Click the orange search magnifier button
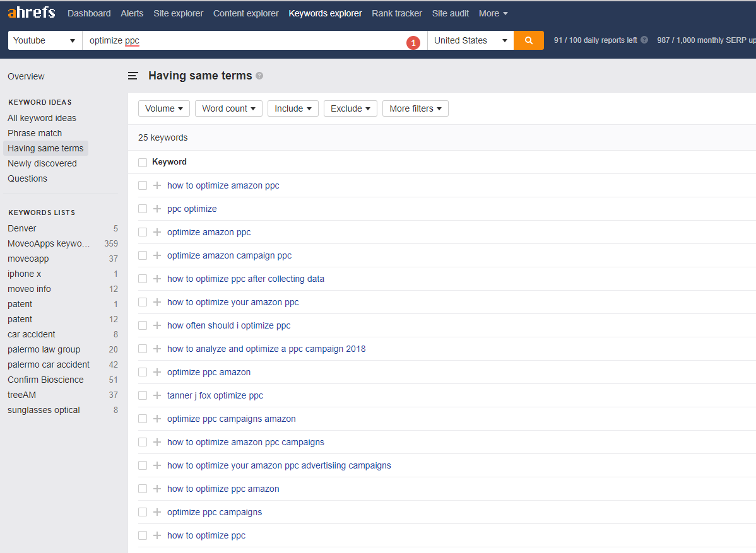The image size is (756, 553). (x=528, y=40)
